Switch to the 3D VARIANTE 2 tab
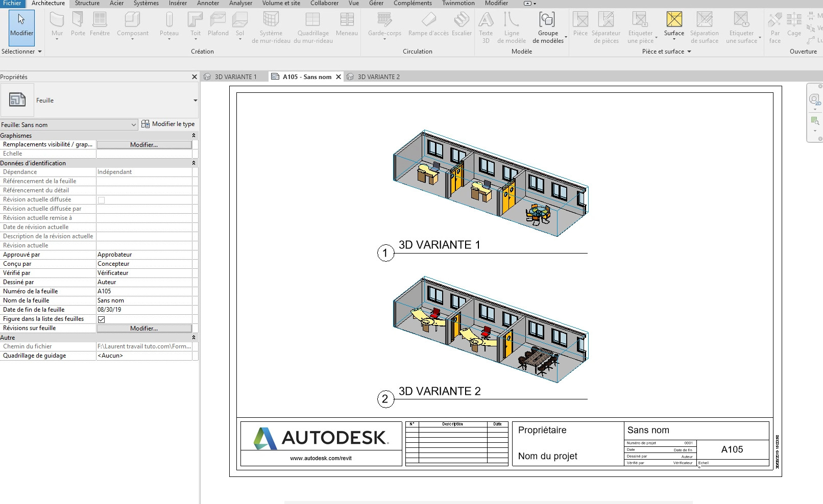The height and width of the screenshot is (504, 823). (x=378, y=77)
